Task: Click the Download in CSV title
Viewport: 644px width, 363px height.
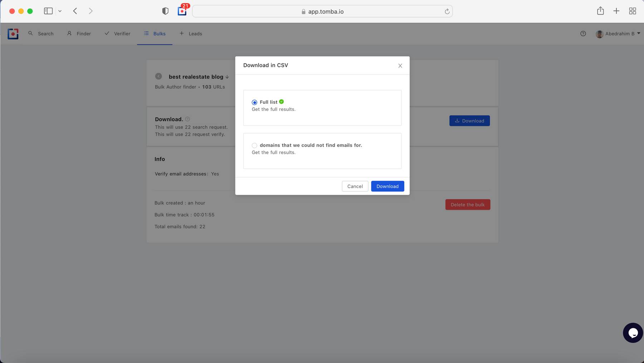Action: (265, 65)
